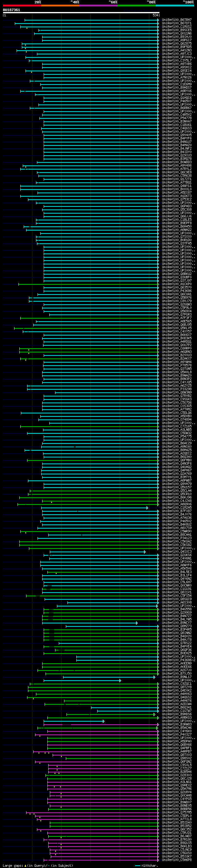
Task: Select hit UniRef100_B9SCE5
Action: point(177,30)
